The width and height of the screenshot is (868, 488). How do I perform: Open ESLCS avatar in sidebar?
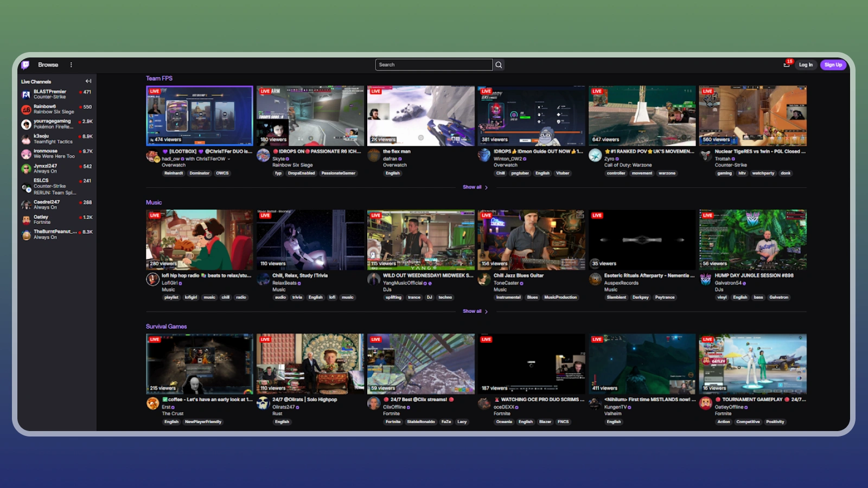point(26,187)
